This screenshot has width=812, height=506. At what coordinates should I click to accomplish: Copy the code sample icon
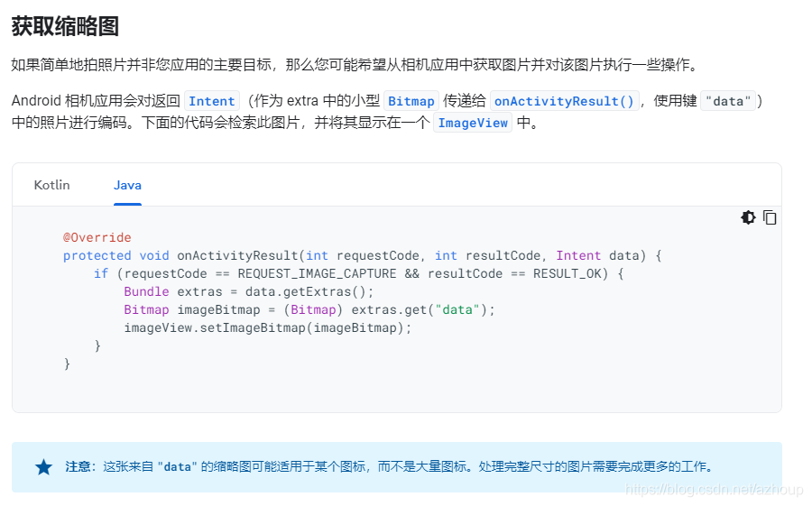pos(770,217)
